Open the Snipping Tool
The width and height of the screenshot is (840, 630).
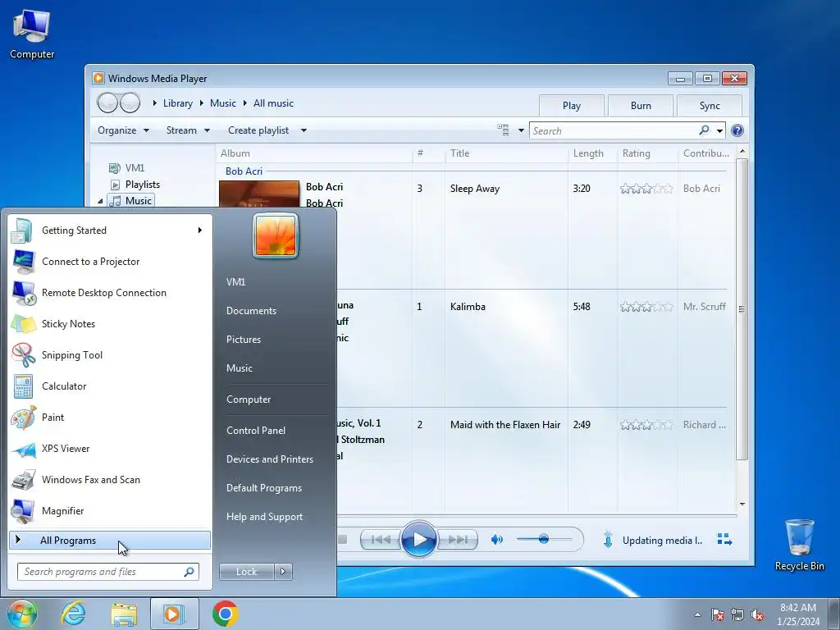click(109, 354)
